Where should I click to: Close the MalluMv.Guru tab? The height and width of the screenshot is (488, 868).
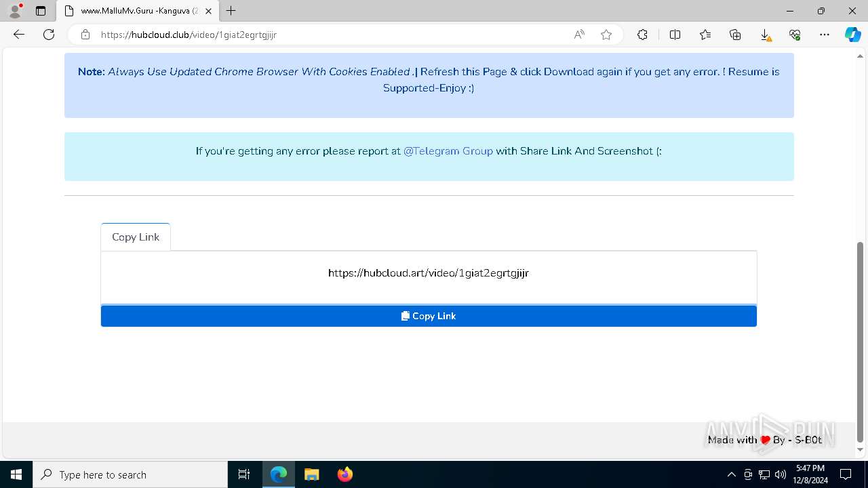coord(209,11)
